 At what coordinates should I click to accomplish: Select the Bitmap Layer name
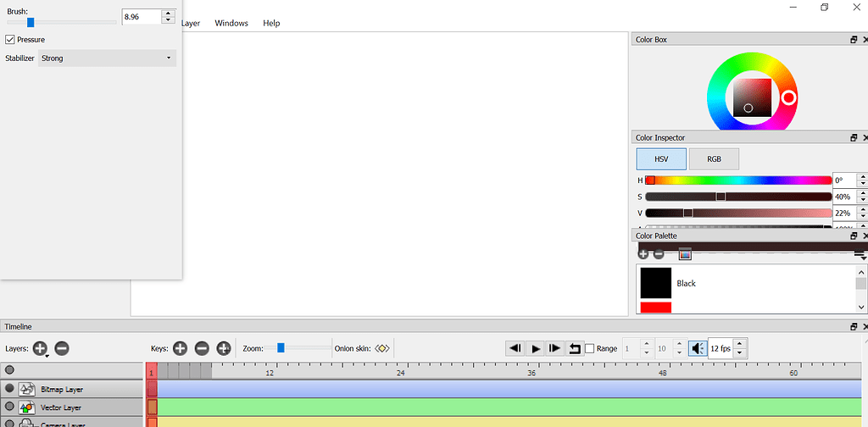tap(61, 390)
